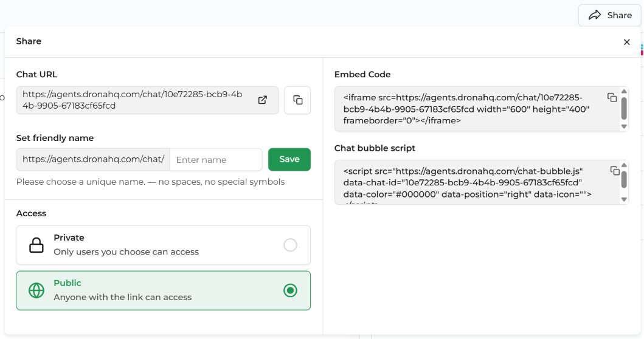The width and height of the screenshot is (644, 339).
Task: Click the 'Only users you choose can access' text
Action: [x=126, y=252]
